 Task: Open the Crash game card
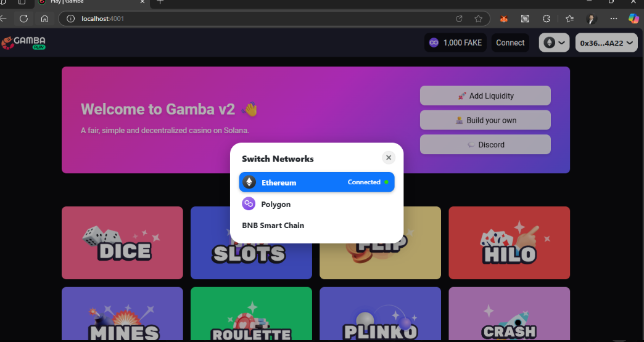(x=510, y=314)
